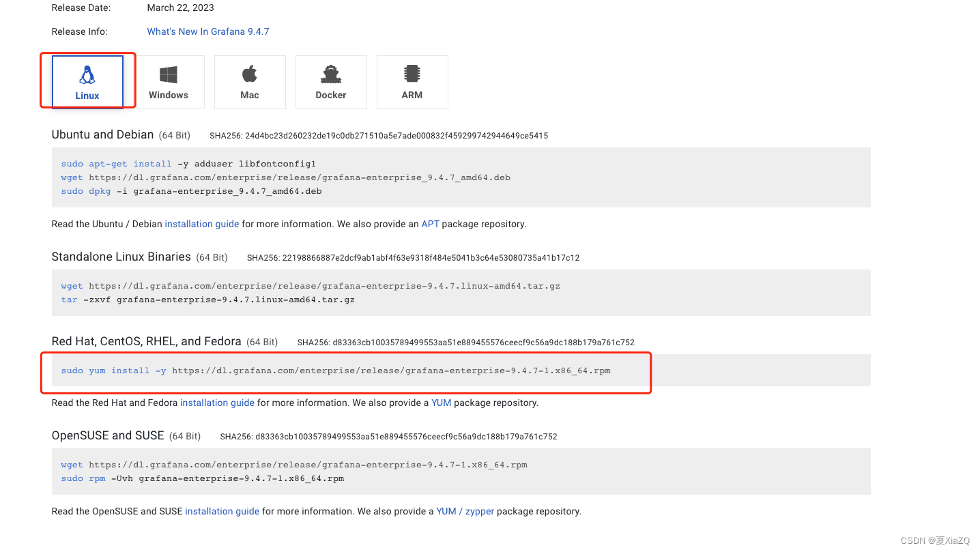Click the "YUM / zypper" repository link
Image resolution: width=980 pixels, height=552 pixels.
tap(465, 511)
